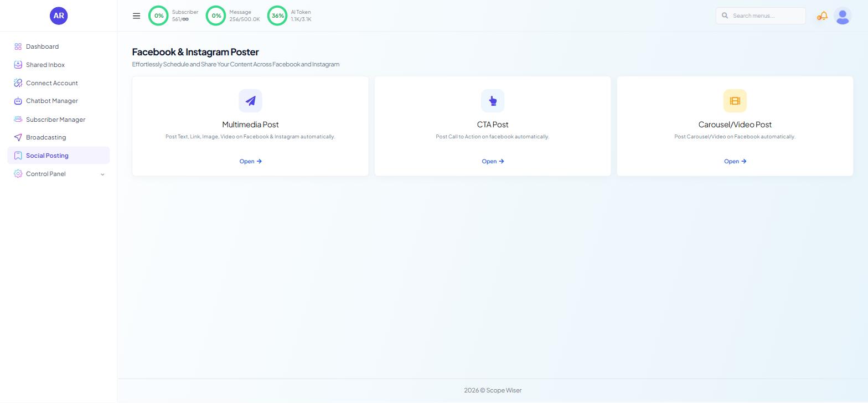
Task: Open the user profile avatar
Action: 843,16
